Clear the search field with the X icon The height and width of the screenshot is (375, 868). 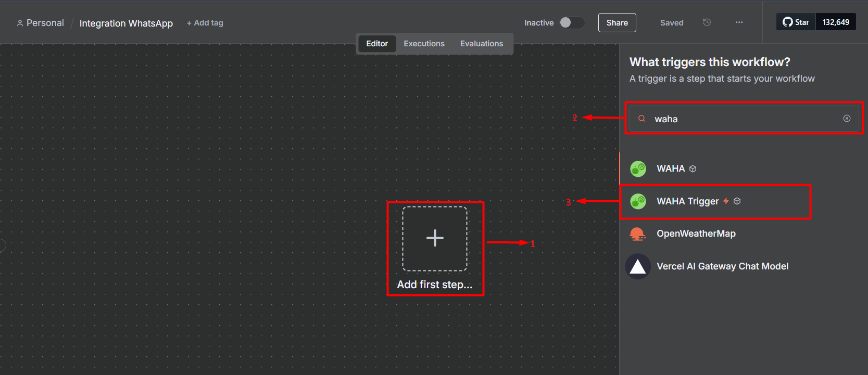(x=847, y=119)
